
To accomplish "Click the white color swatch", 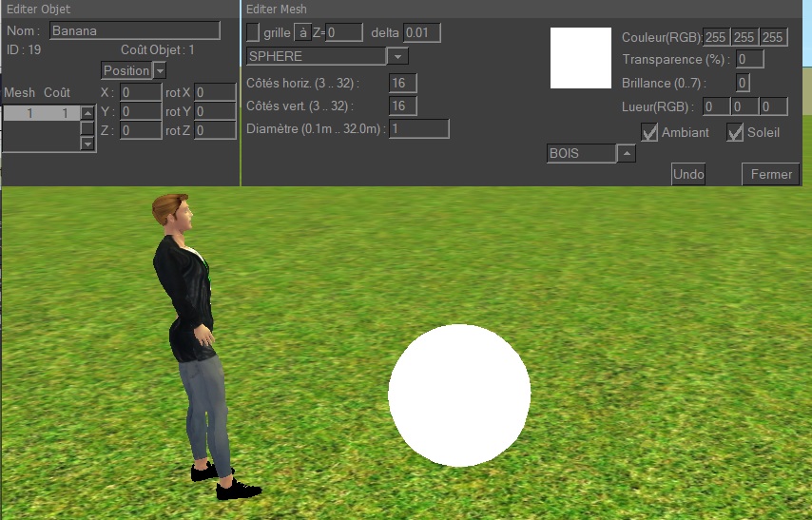I will click(581, 58).
